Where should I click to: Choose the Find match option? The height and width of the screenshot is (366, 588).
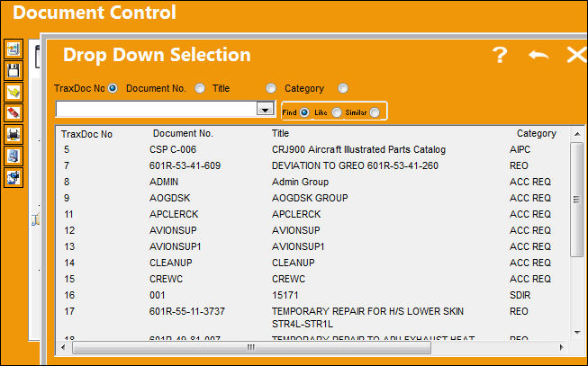click(304, 112)
